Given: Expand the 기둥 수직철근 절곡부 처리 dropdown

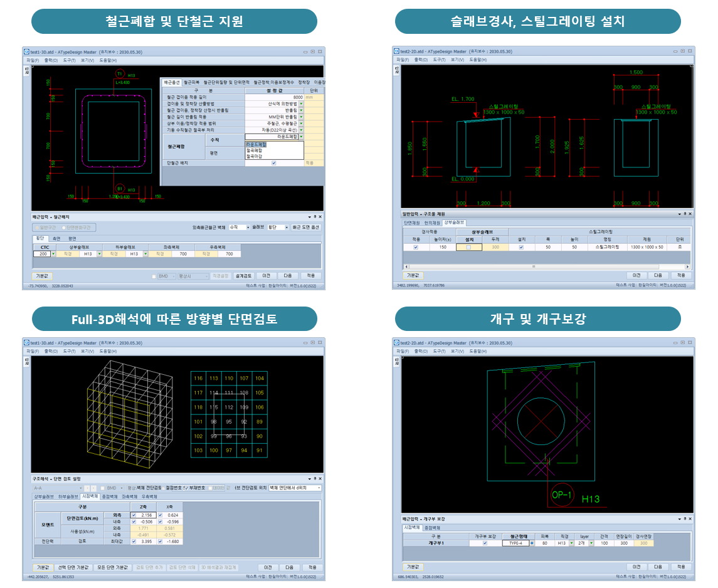Looking at the screenshot, I should pyautogui.click(x=301, y=130).
